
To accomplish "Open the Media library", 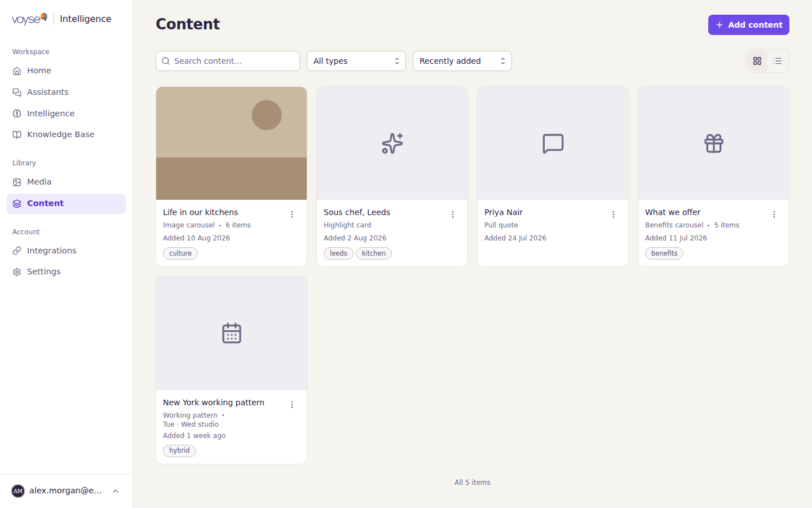I will pyautogui.click(x=66, y=182).
